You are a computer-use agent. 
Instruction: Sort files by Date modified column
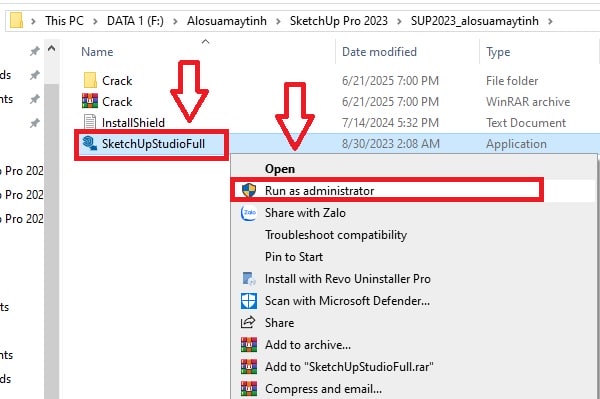379,52
